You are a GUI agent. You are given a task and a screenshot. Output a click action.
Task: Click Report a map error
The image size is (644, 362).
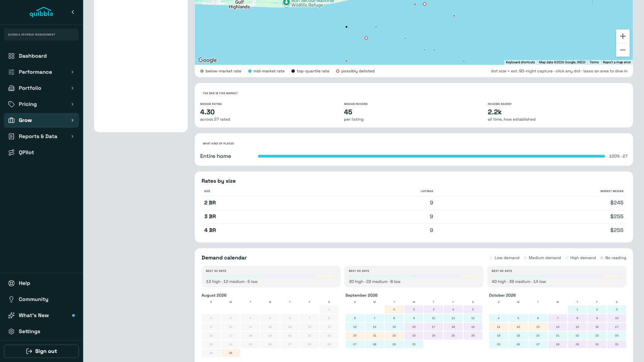[616, 62]
